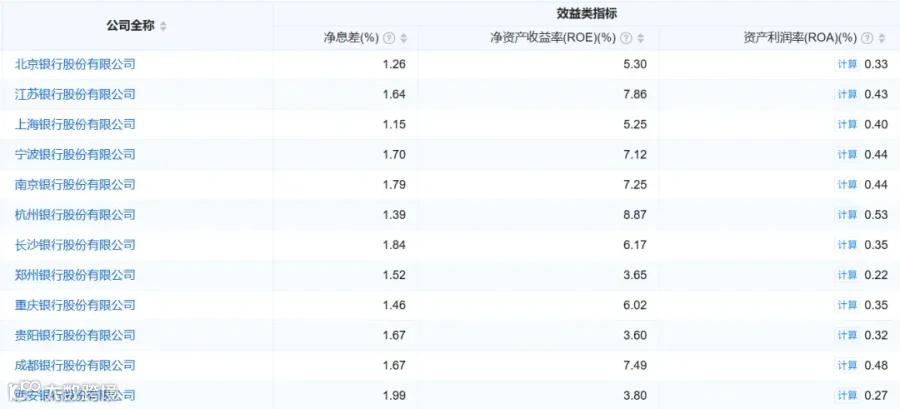Click 计算 button in 北京银行 row
Screen dimensions: 900x409
click(847, 64)
